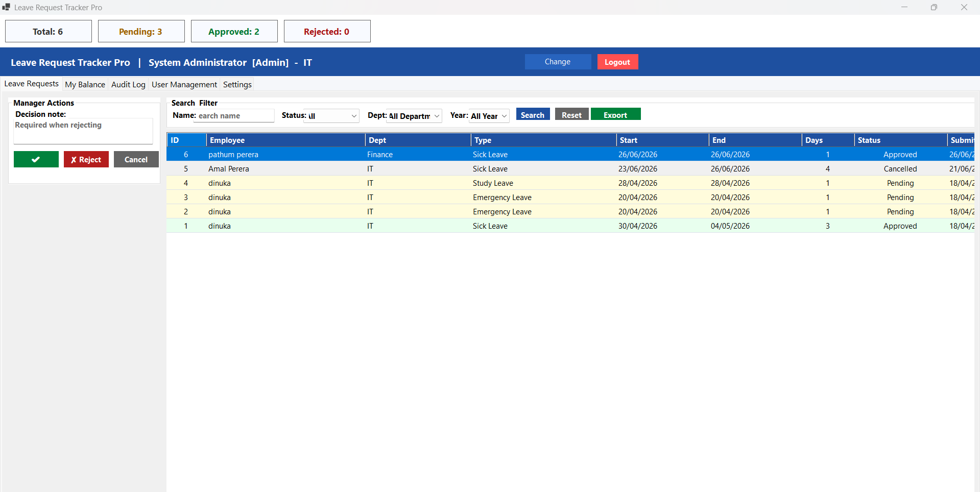
Task: Sort by the Employee column header
Action: click(286, 140)
